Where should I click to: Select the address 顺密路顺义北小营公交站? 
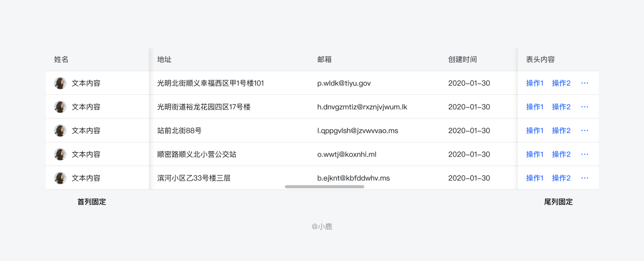pos(197,154)
